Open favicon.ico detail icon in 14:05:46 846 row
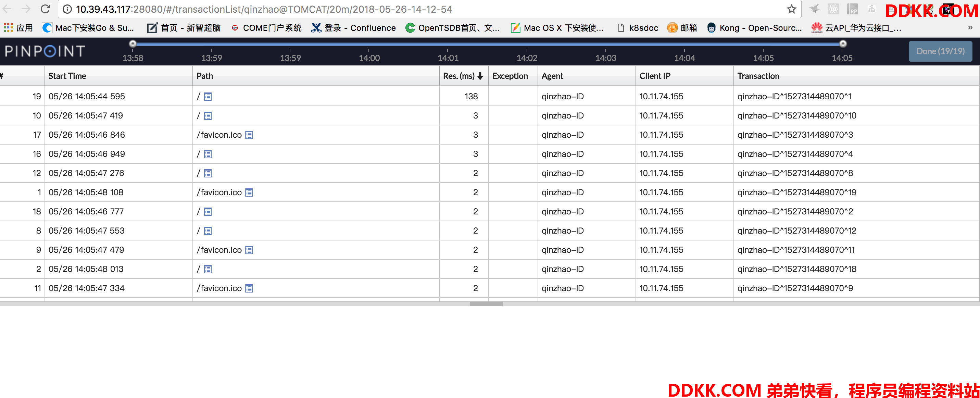The width and height of the screenshot is (980, 398). [x=249, y=135]
